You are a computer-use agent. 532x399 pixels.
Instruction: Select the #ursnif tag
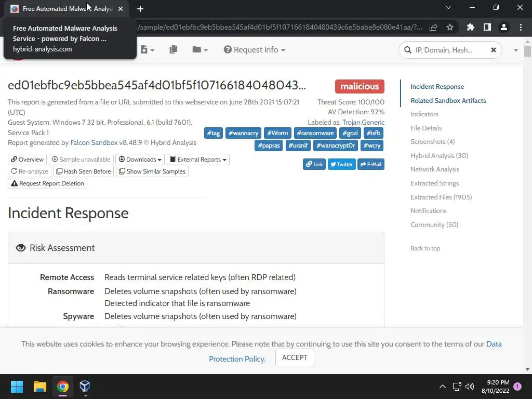tap(298, 145)
